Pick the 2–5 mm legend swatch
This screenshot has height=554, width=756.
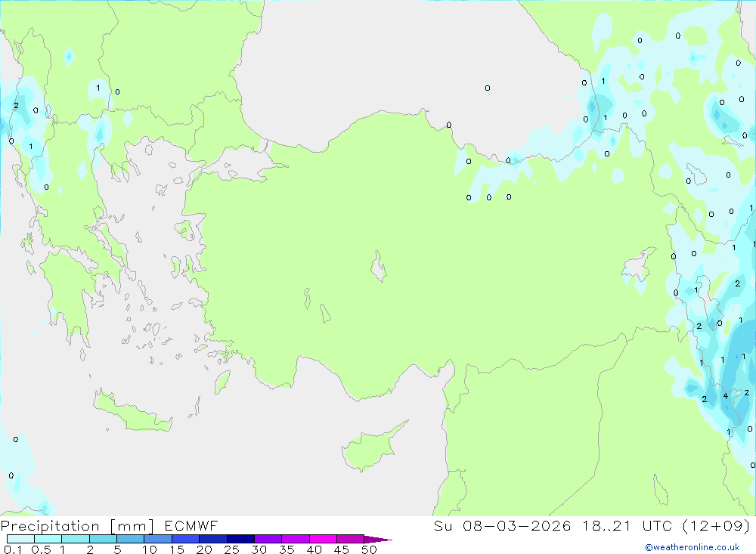[x=103, y=539]
